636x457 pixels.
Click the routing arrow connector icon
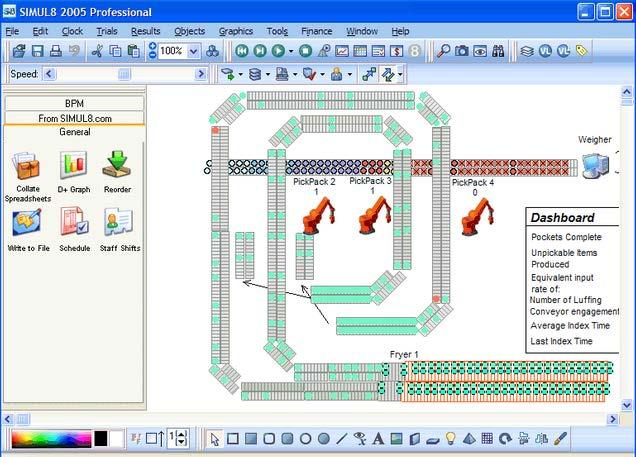(369, 74)
